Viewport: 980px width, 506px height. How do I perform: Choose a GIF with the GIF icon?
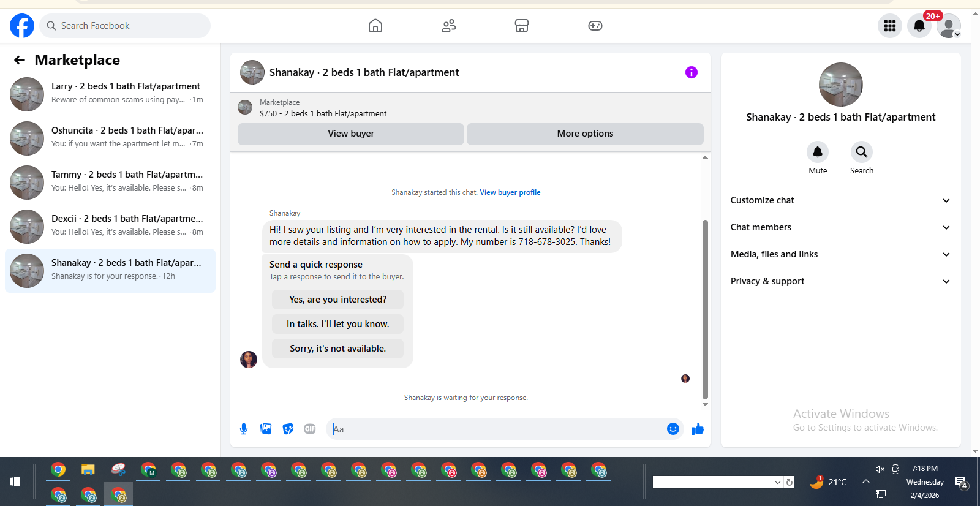pos(310,429)
